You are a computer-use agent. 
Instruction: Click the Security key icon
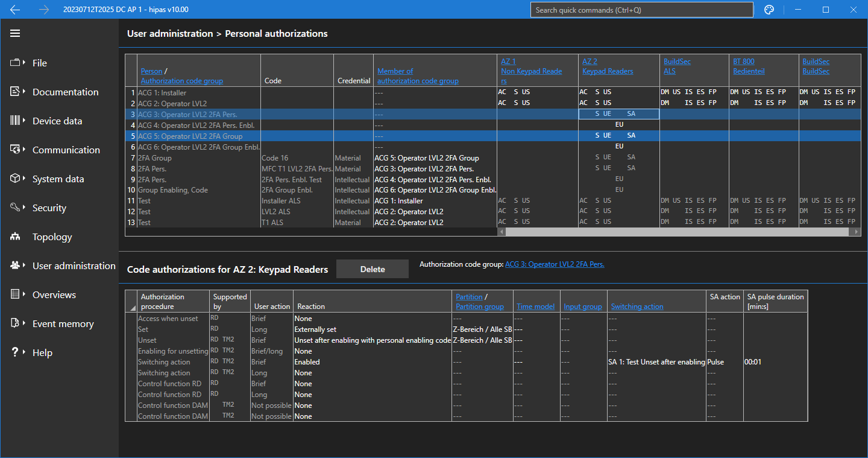[15, 208]
